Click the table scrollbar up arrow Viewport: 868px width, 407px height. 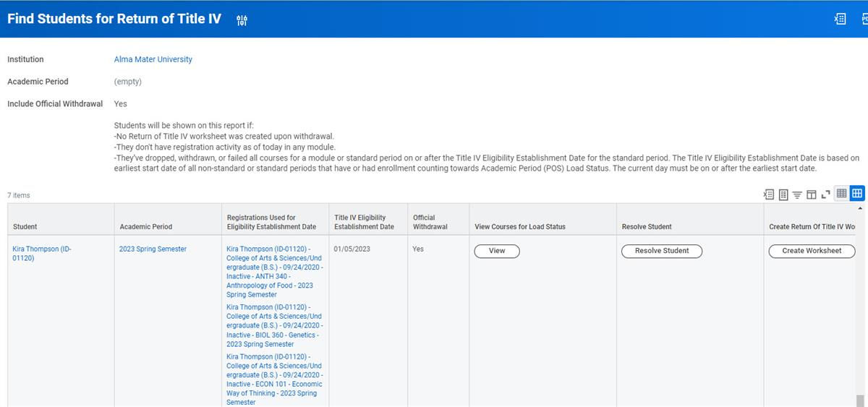point(860,208)
